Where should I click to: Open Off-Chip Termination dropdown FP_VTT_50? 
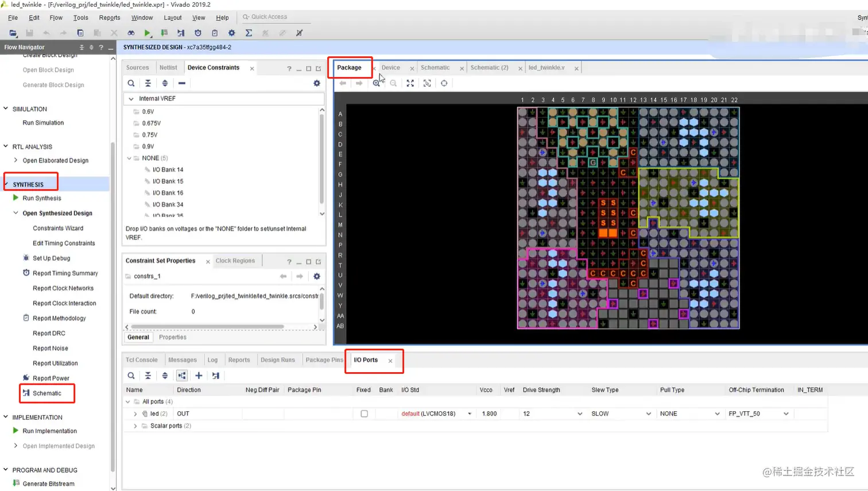786,413
